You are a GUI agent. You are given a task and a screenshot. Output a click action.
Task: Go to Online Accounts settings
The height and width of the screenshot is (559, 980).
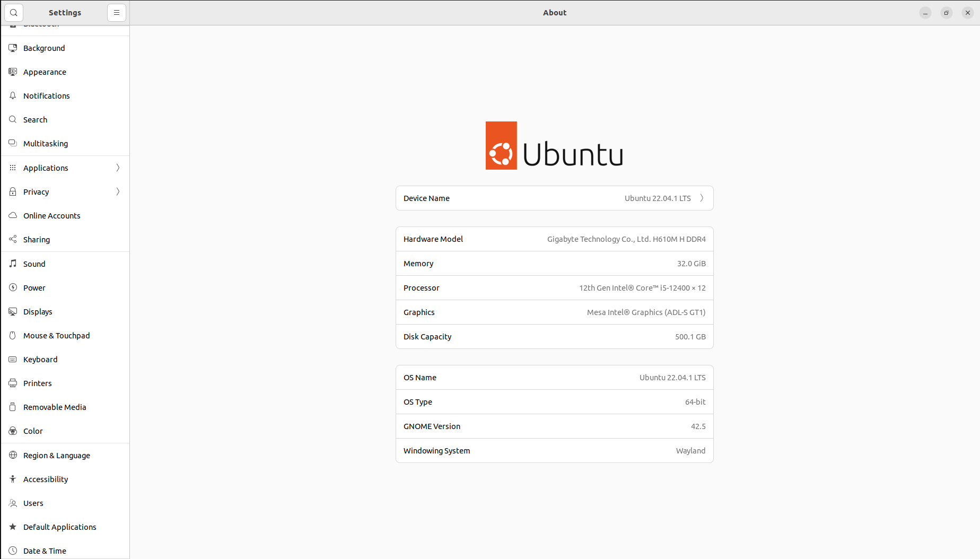(x=51, y=216)
